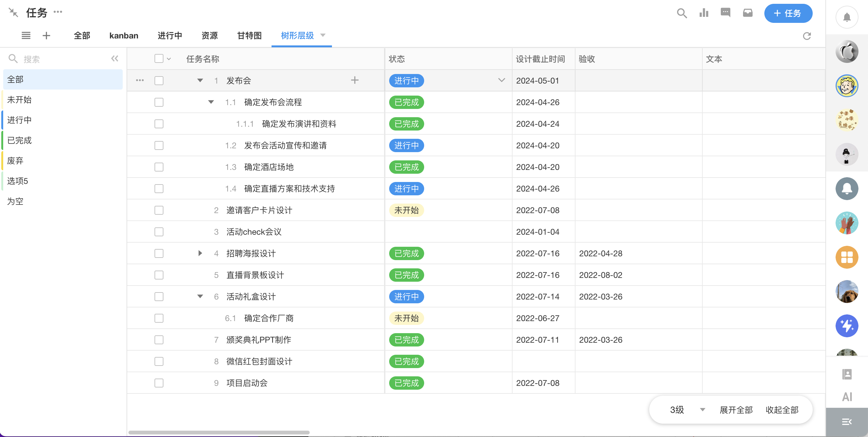Check the box for 招聘海报设计
The height and width of the screenshot is (437, 868).
pyautogui.click(x=159, y=253)
